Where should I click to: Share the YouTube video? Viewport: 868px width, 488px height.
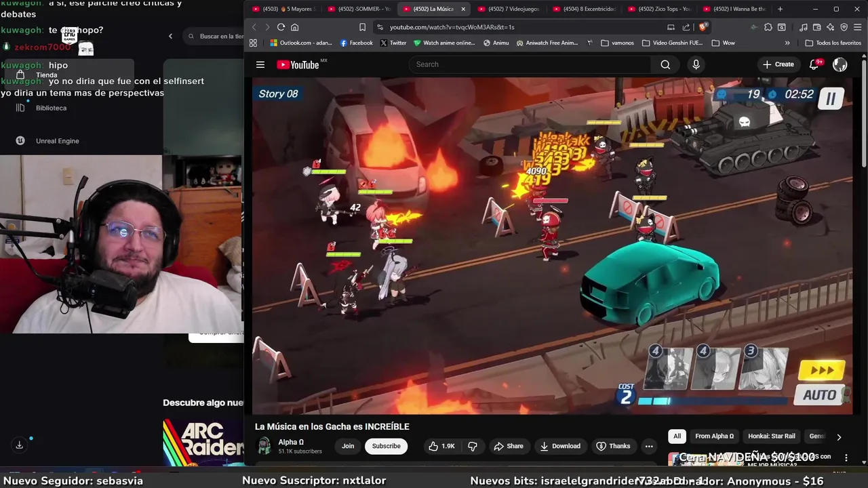coord(509,446)
